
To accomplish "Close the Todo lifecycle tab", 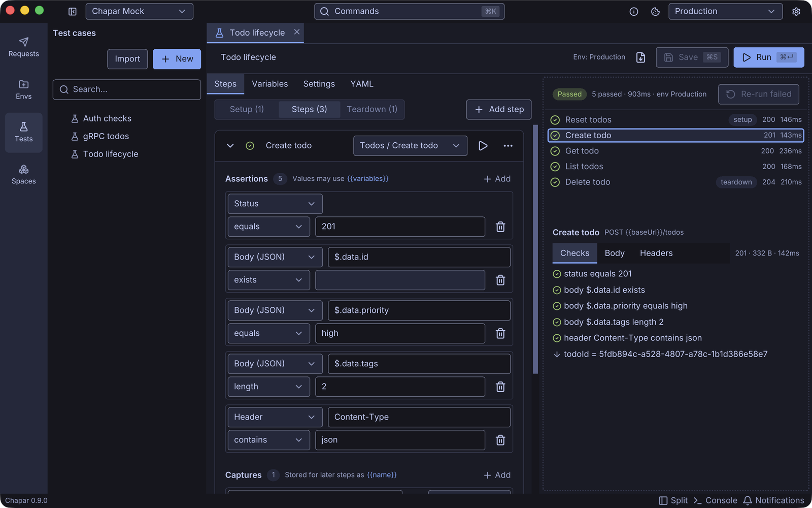I will coord(297,32).
